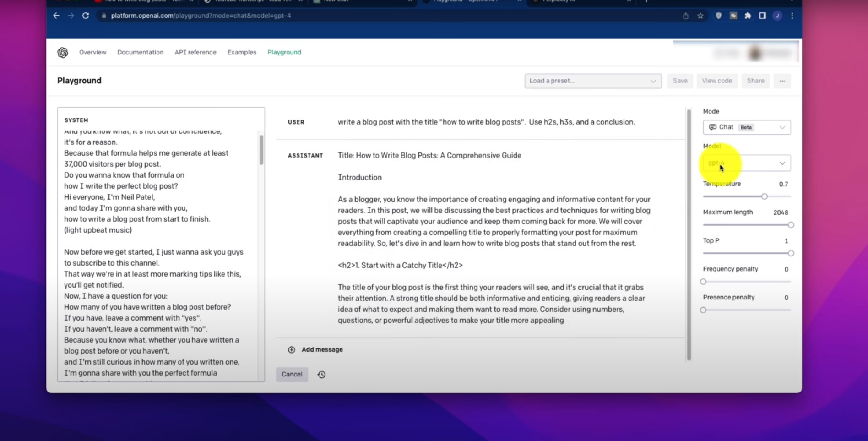The height and width of the screenshot is (441, 868).
Task: Click the chat bubble icon in the Mode box
Action: pos(712,127)
